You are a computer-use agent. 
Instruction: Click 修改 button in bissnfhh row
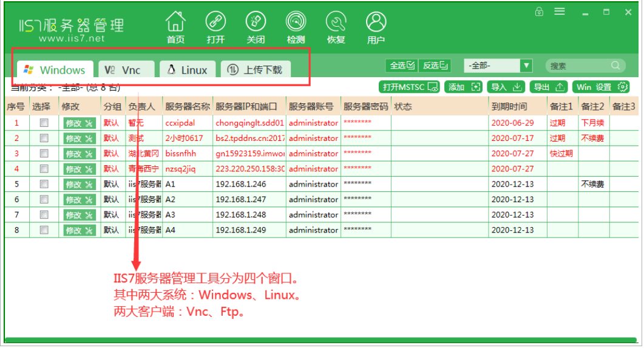pos(80,154)
